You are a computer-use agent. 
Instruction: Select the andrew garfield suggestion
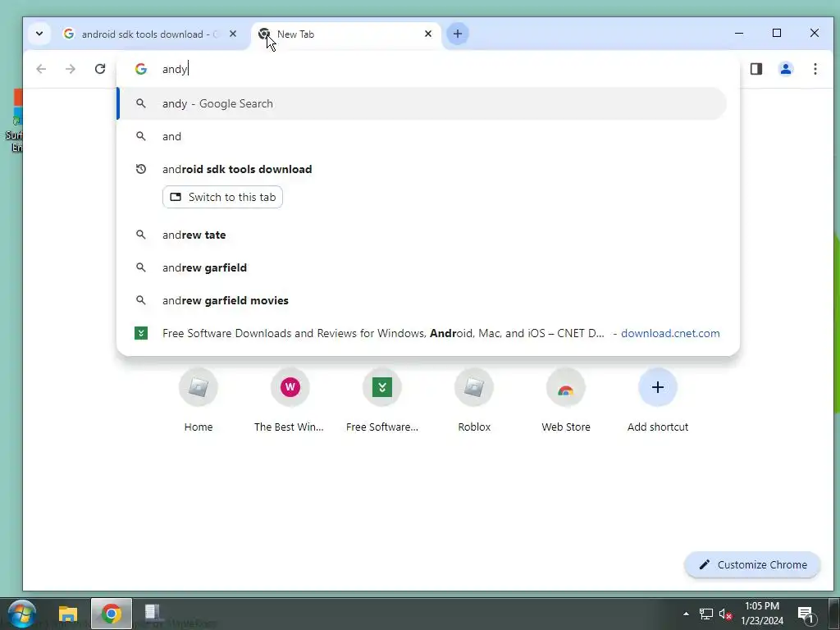422,267
